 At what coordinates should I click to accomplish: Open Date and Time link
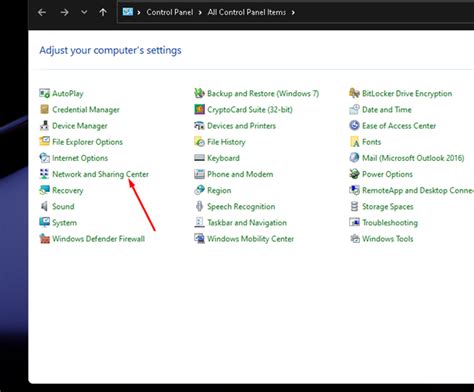point(387,110)
